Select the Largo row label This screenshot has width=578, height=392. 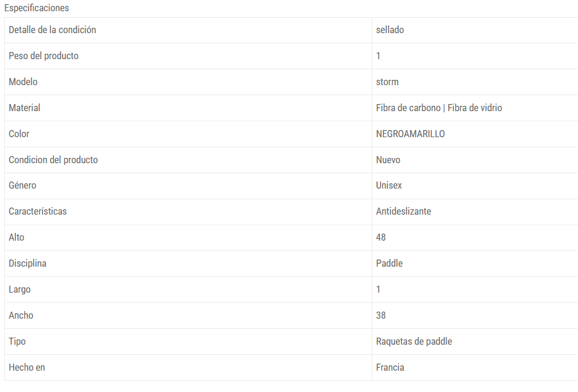click(20, 290)
